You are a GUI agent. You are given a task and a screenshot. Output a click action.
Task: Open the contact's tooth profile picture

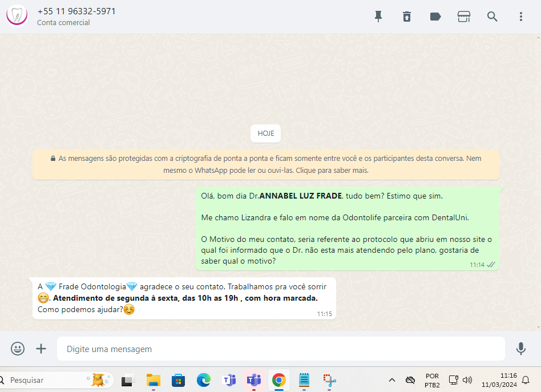[17, 16]
